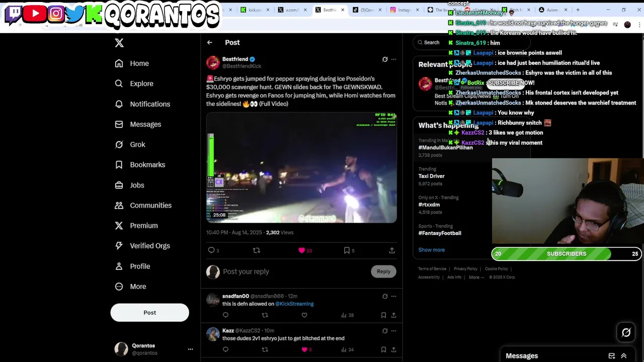Viewport: 644px width, 362px height.
Task: Open #rtxdm trend
Action: 429,205
